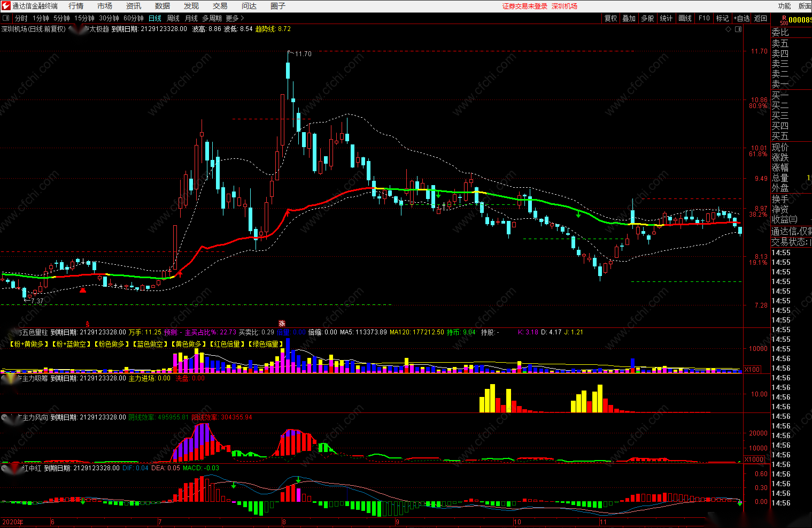Click the month 8 marker on the time axis

284,522
